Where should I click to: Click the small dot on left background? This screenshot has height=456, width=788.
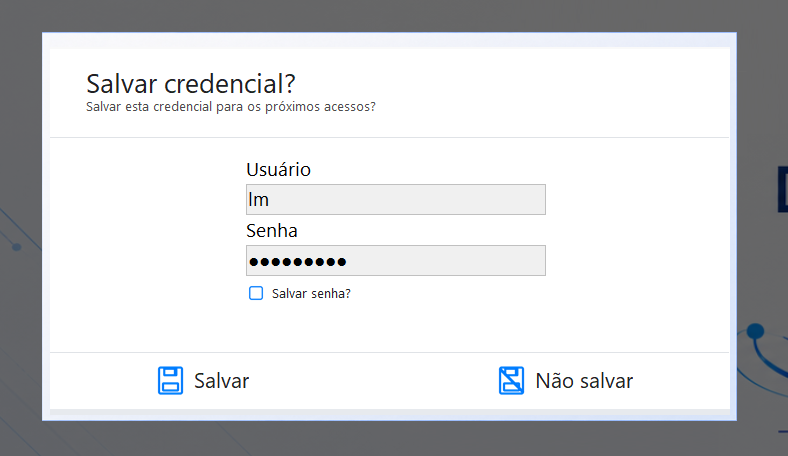point(17,247)
